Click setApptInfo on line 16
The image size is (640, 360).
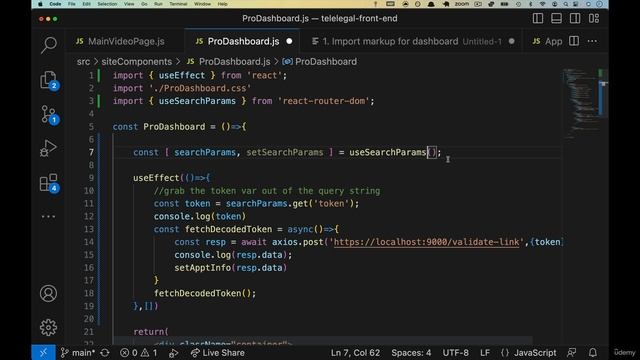[x=202, y=268]
